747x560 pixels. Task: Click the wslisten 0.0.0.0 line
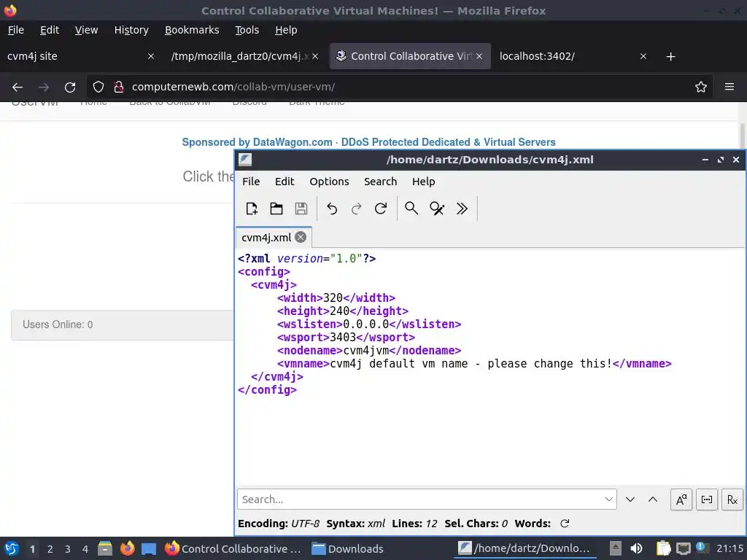369,324
